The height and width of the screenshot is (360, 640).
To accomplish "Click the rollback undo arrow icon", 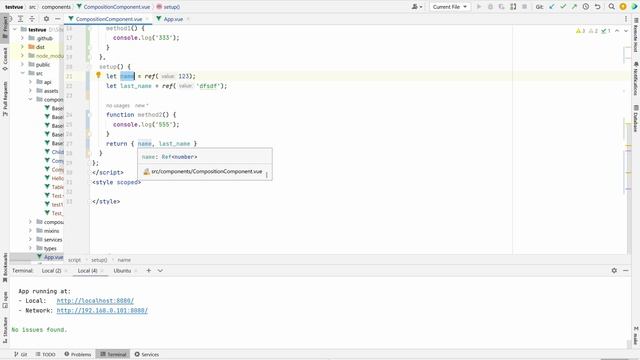I will pos(597,7).
